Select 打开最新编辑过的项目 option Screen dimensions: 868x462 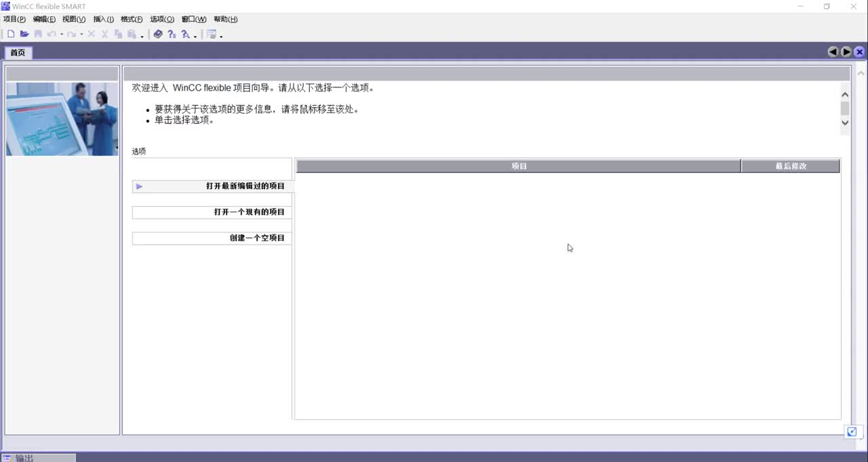click(212, 186)
